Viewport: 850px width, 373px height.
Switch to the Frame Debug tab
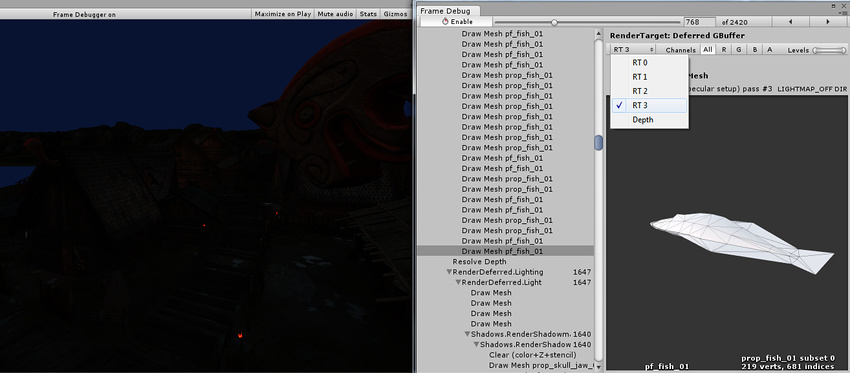click(445, 11)
